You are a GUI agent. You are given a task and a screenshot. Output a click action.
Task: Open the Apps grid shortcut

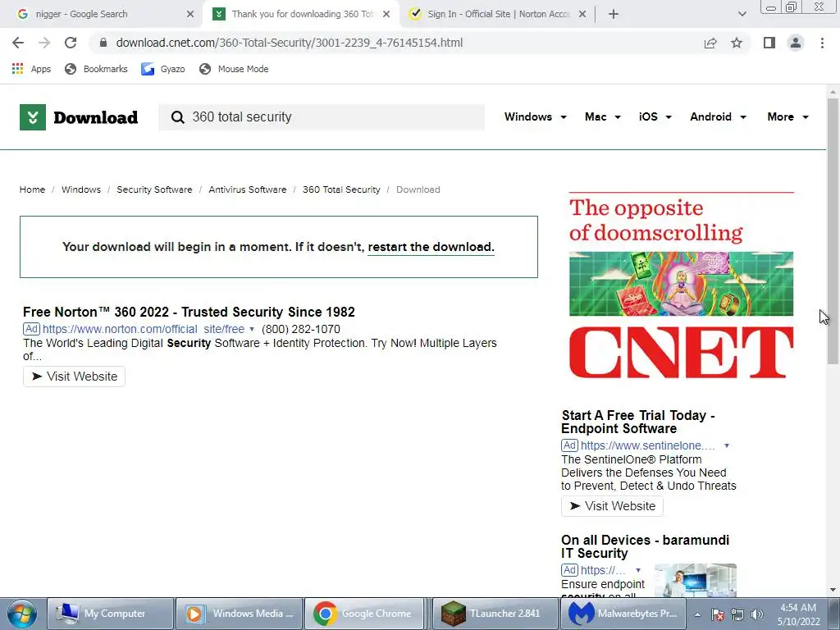[x=31, y=69]
